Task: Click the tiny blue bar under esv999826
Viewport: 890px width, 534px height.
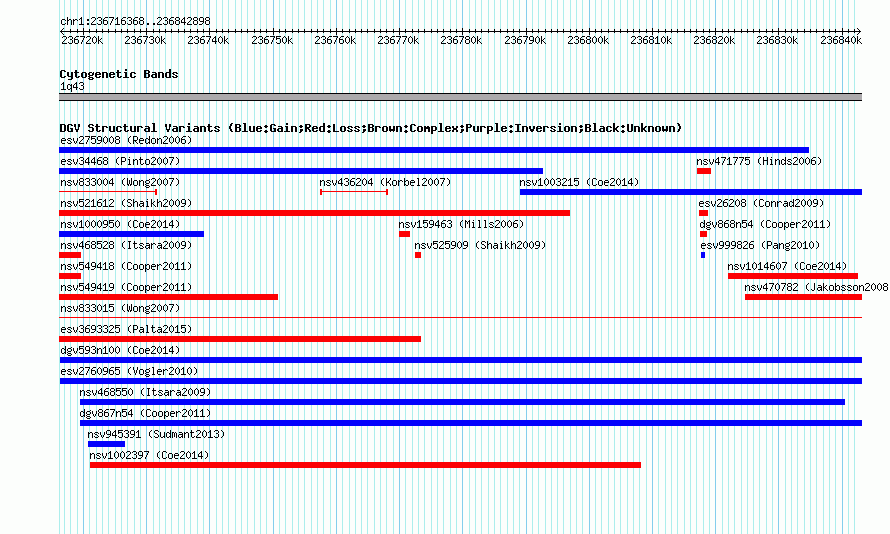Action: pos(703,255)
